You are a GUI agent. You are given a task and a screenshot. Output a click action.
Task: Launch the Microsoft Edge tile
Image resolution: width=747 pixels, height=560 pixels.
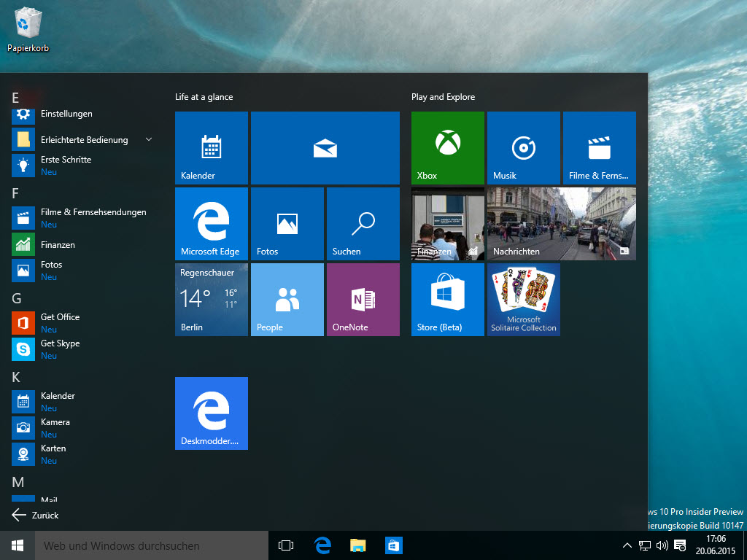click(x=211, y=223)
